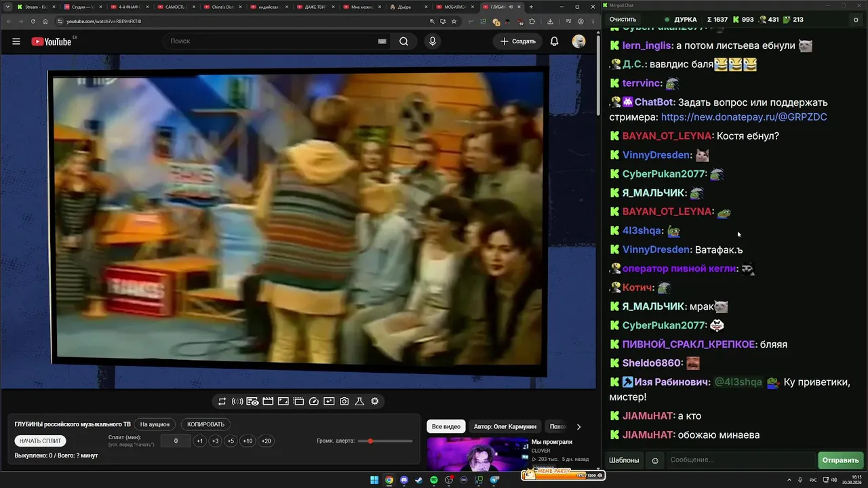Screen dimensions: 868x488
Task: Click the aspect-ratio frame icon under the video
Action: coord(283,401)
